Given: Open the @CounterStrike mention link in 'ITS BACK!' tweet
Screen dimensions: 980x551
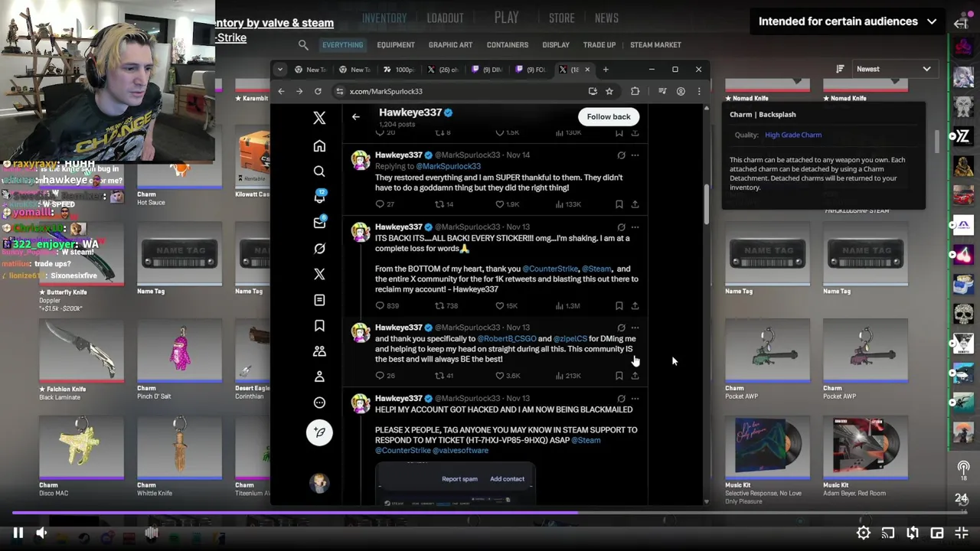Looking at the screenshot, I should point(550,269).
